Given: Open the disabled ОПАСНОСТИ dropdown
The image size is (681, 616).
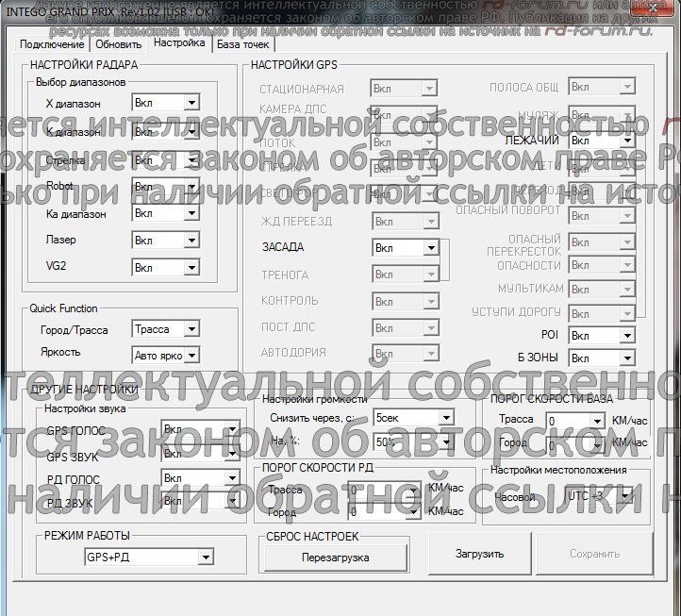Looking at the screenshot, I should pyautogui.click(x=602, y=265).
